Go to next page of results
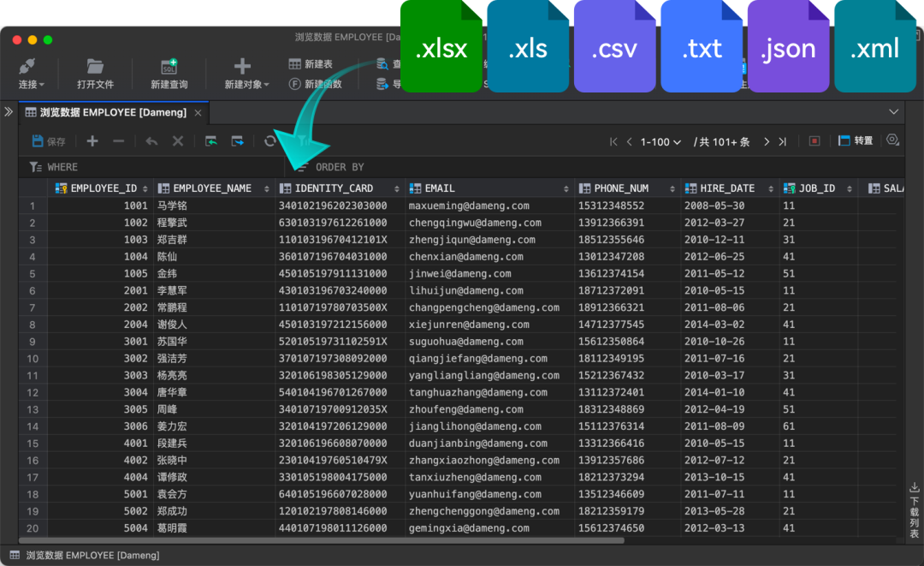924x566 pixels. 766,141
